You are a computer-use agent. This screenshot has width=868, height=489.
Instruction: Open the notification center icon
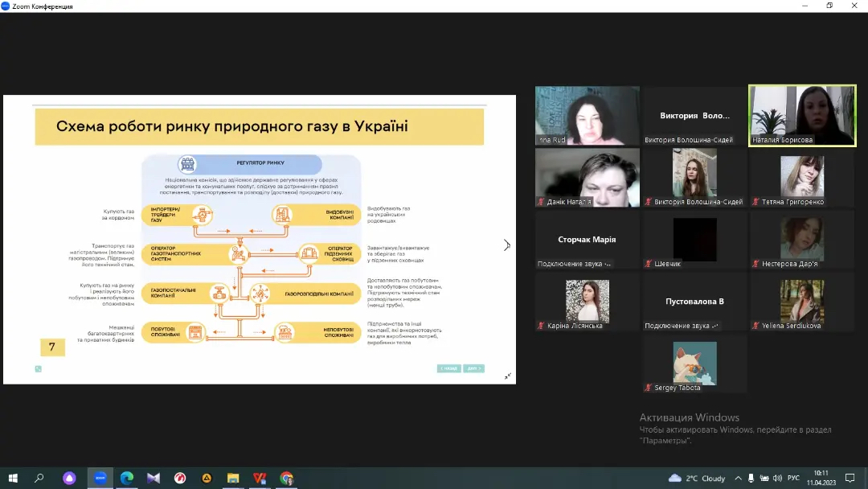[x=850, y=478]
